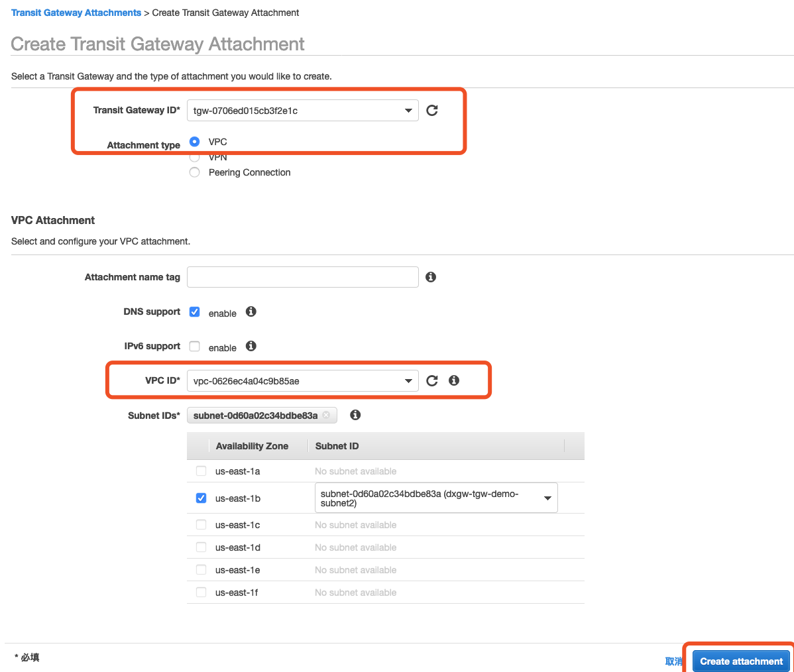Uncheck the us-east-1b availability zone
The image size is (794, 672).
pyautogui.click(x=201, y=498)
